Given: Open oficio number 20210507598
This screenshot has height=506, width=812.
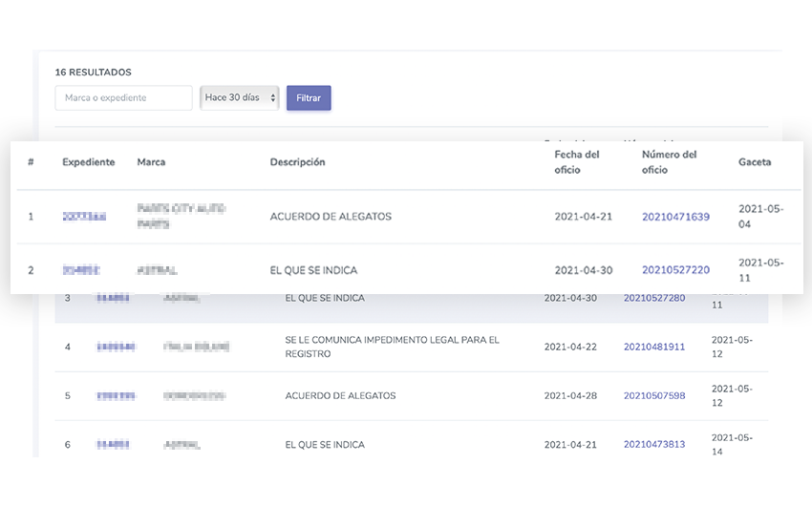Looking at the screenshot, I should [x=653, y=396].
